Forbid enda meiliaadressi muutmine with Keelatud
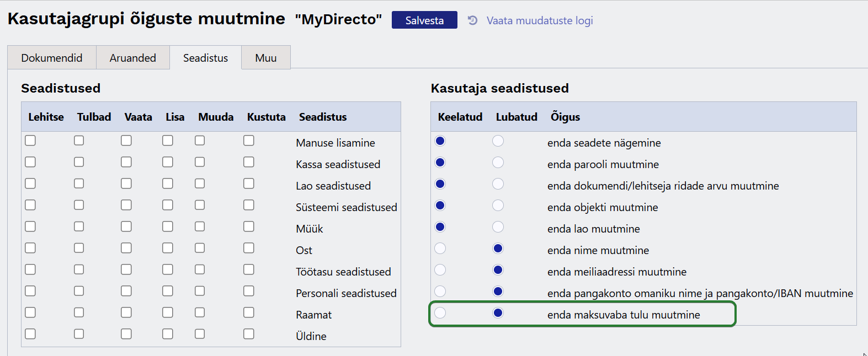868x356 pixels. (440, 270)
